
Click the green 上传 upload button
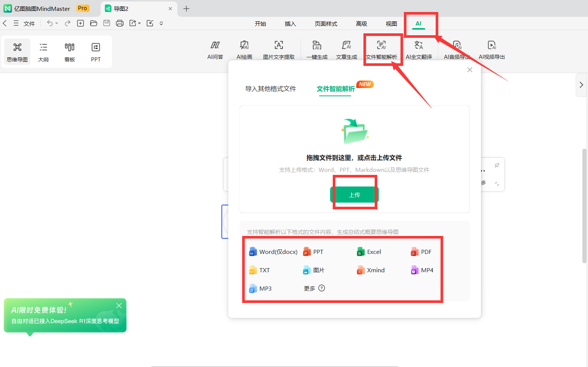[x=354, y=195]
